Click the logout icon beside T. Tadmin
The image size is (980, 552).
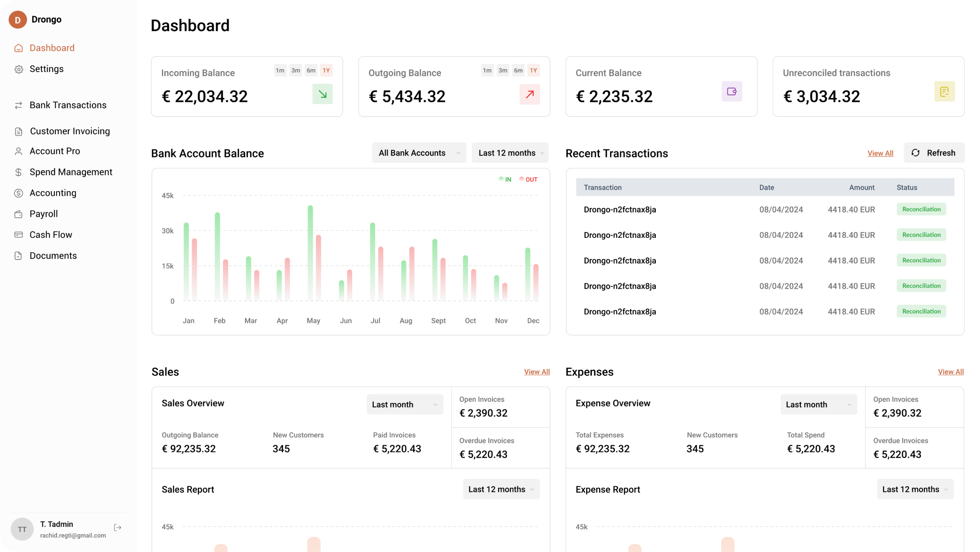(118, 527)
